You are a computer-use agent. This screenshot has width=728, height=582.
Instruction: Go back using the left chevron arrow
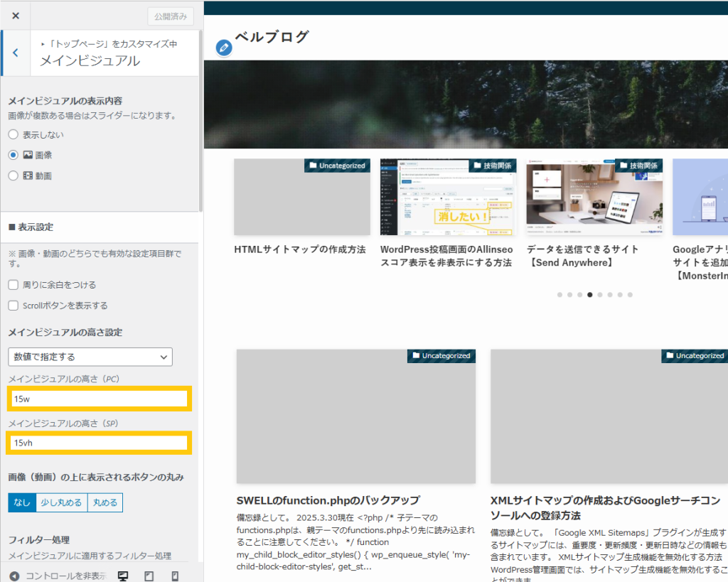[x=16, y=53]
